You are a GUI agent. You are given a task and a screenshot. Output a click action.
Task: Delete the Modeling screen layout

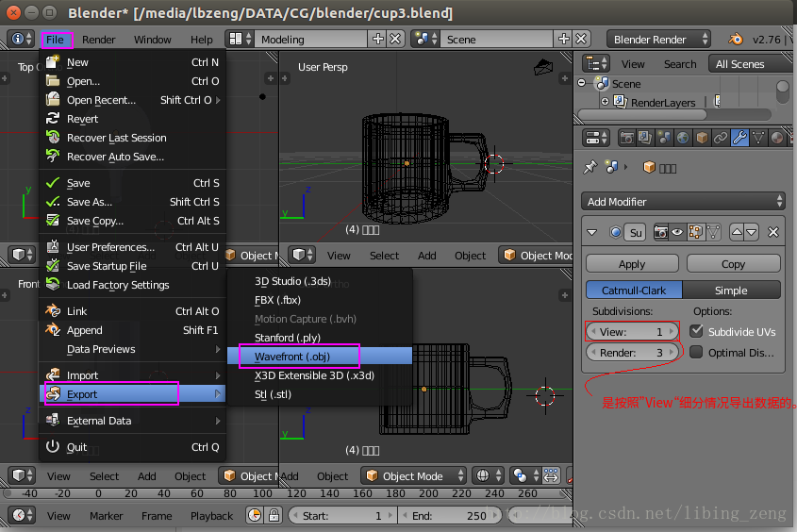(x=395, y=39)
